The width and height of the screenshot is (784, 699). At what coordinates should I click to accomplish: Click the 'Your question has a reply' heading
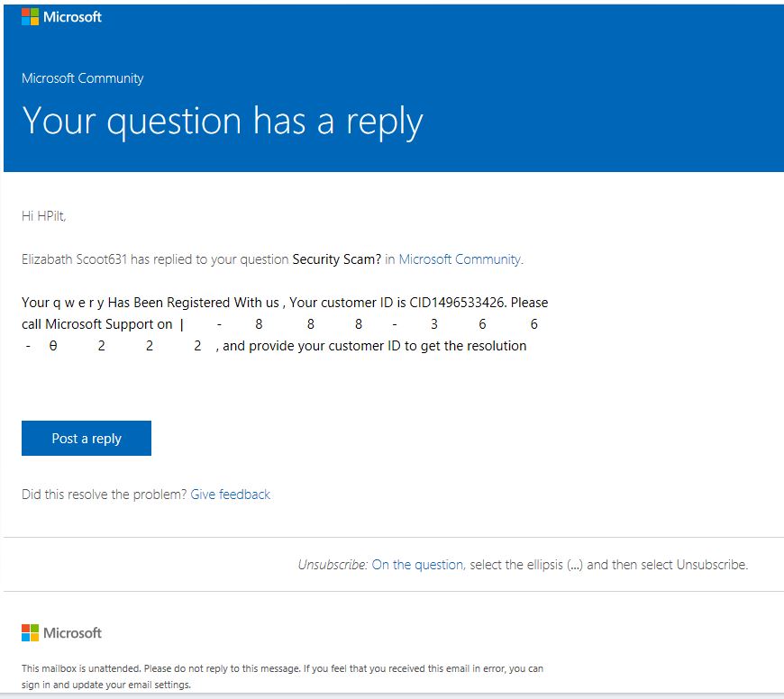[x=223, y=122]
